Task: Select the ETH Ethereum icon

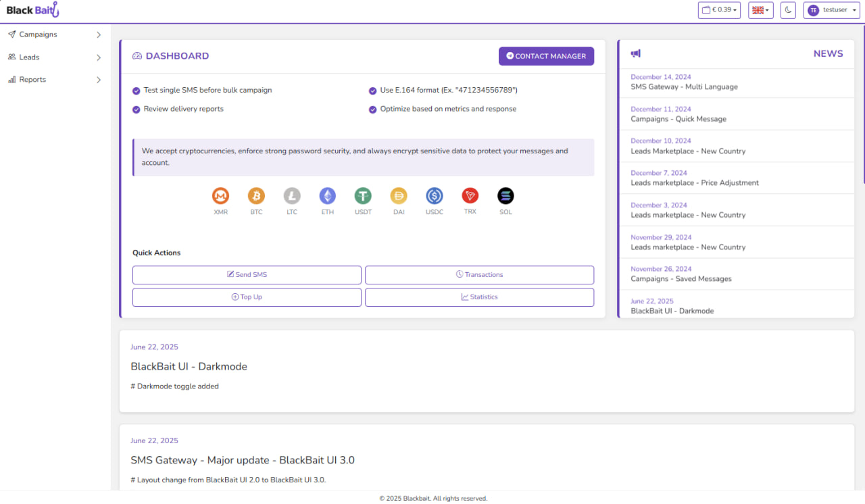Action: (327, 196)
